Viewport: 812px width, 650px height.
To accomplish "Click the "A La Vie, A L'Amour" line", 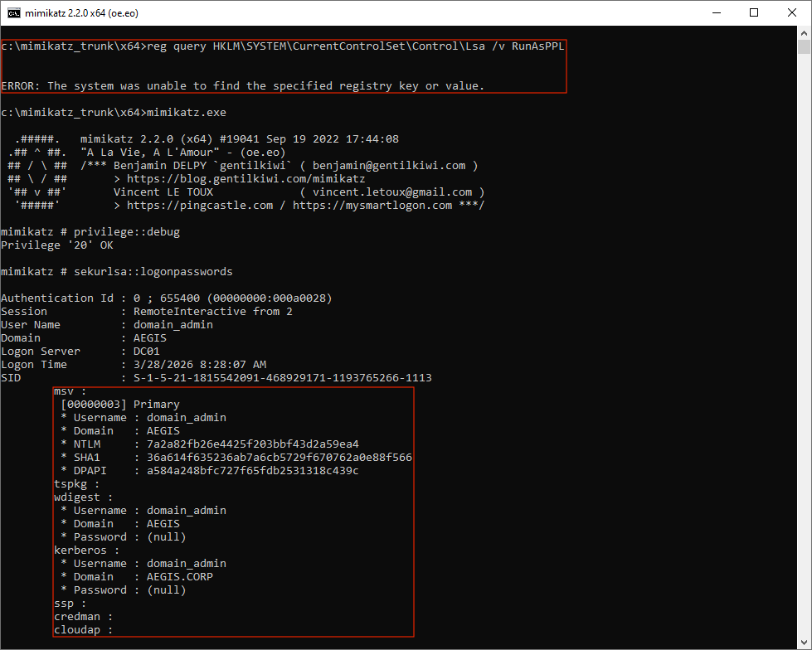I will point(182,153).
